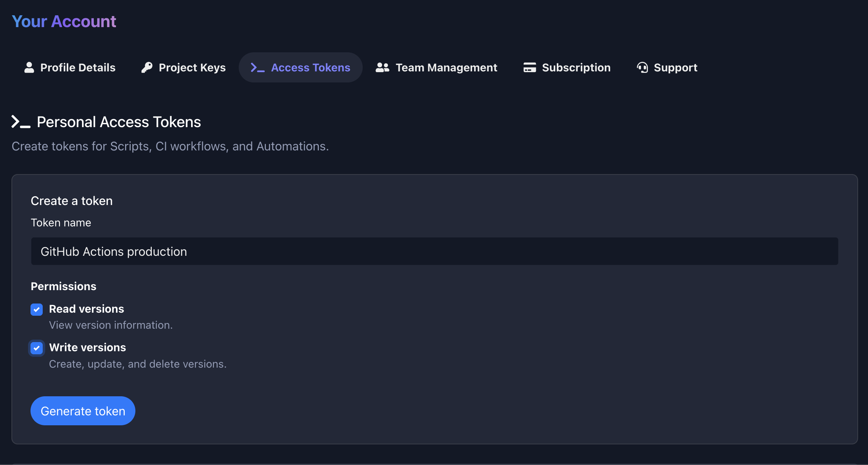This screenshot has width=868, height=465.
Task: Uncheck the Write versions checkbox
Action: (37, 348)
